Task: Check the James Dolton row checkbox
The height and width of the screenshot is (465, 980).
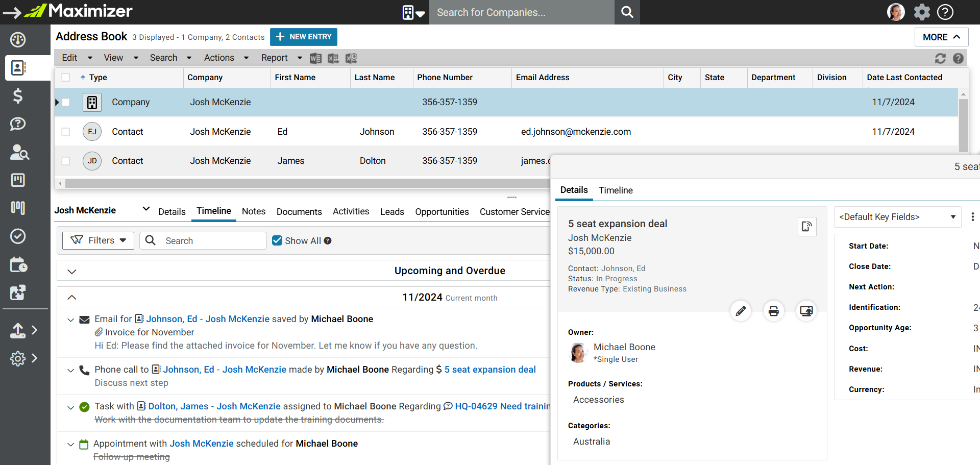Action: (66, 161)
